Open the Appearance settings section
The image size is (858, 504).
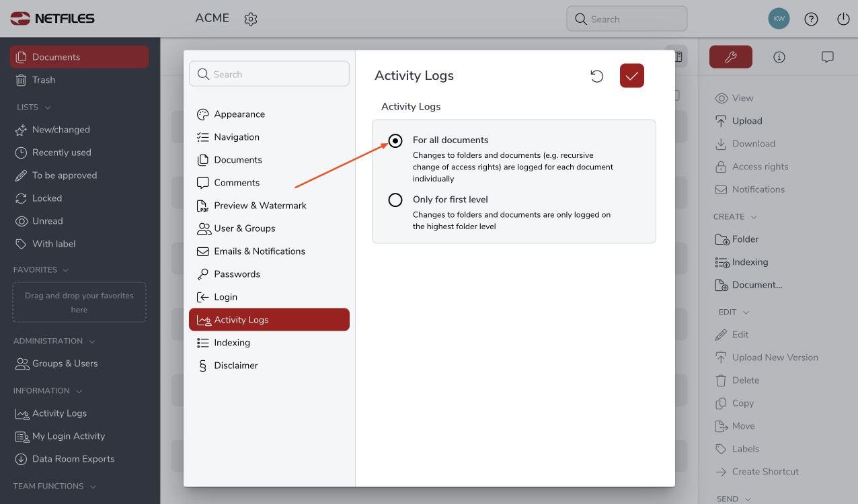[x=269, y=114]
